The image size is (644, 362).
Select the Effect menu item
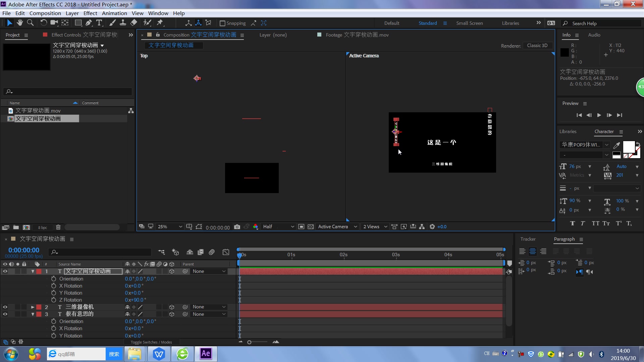tap(90, 13)
